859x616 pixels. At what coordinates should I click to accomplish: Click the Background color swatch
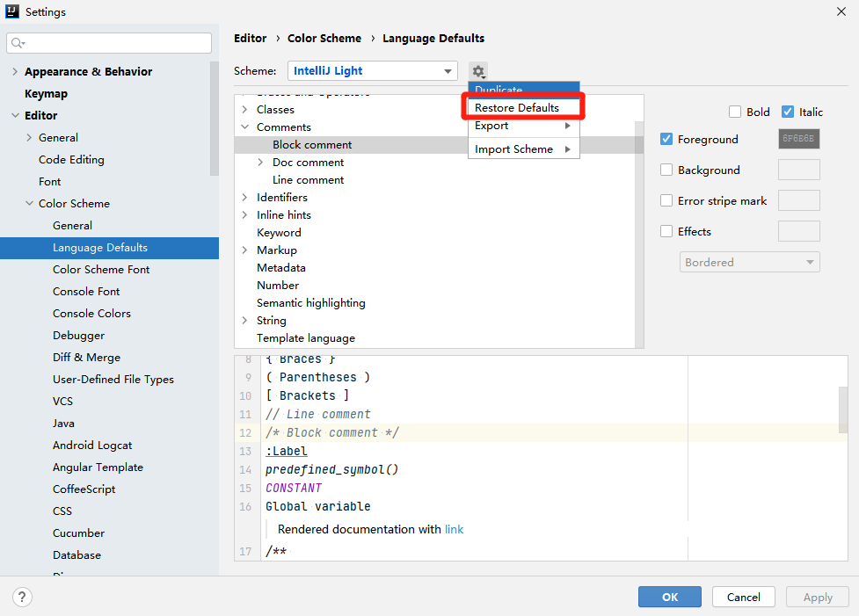[798, 170]
